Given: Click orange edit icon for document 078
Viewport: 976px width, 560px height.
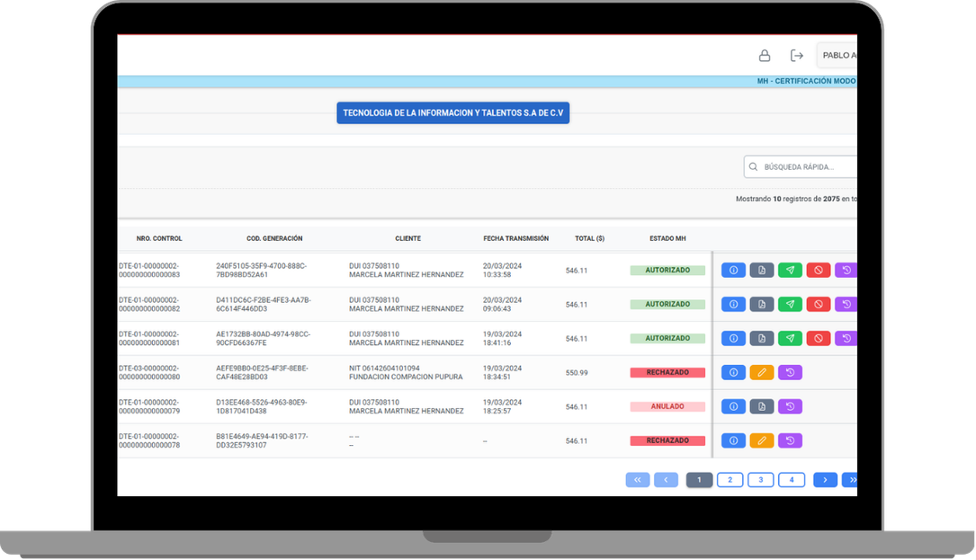Looking at the screenshot, I should [x=762, y=440].
